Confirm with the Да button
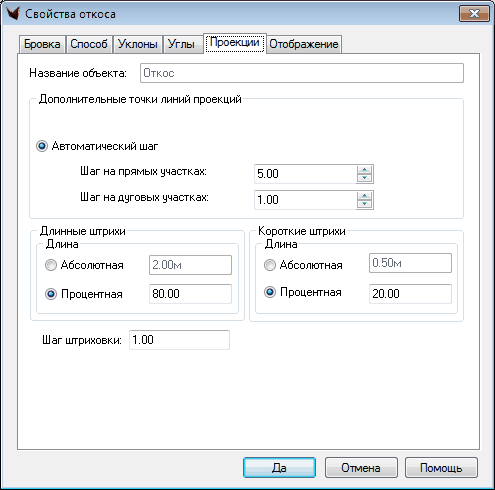This screenshot has height=490, width=495. tap(279, 468)
